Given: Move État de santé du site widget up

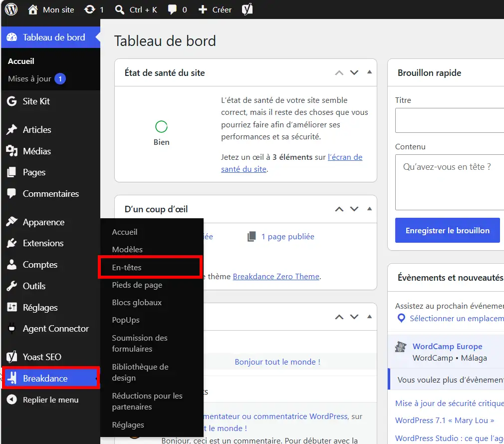Looking at the screenshot, I should 339,73.
